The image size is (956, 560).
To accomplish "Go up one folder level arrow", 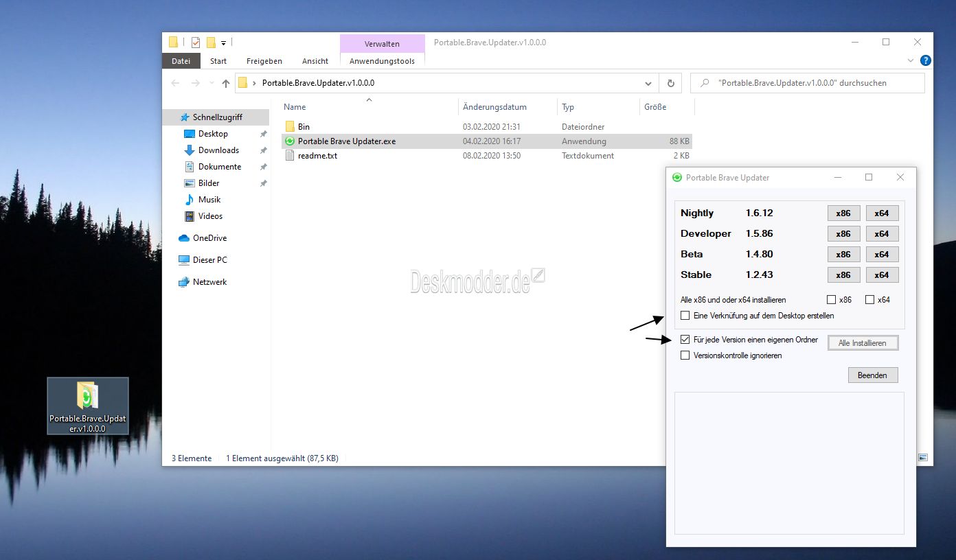I will click(226, 83).
